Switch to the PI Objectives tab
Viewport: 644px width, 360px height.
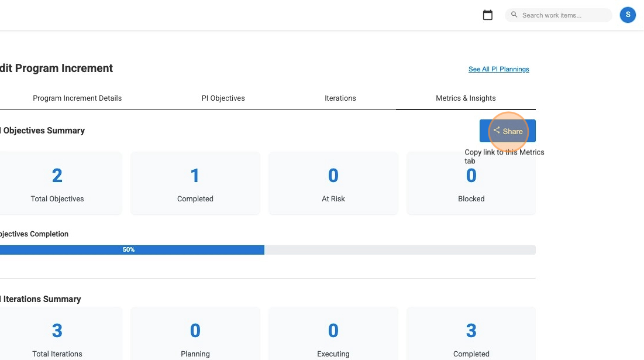click(x=223, y=98)
